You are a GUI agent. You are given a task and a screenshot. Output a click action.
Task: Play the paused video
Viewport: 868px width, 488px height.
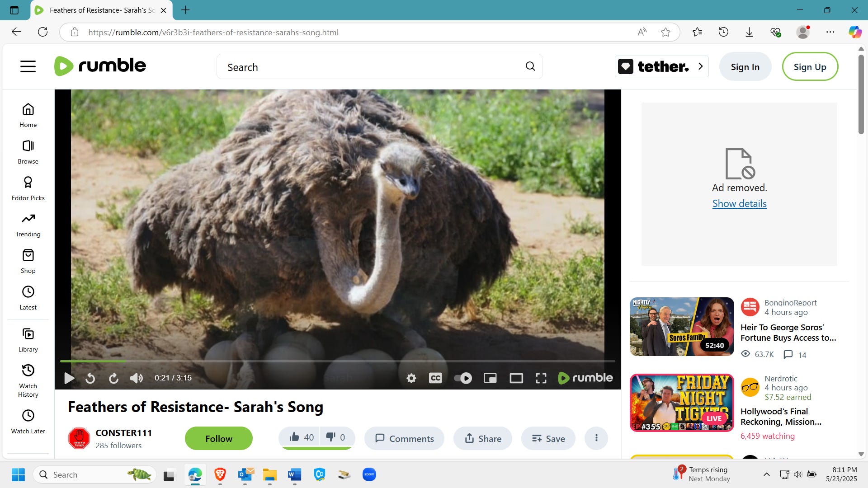69,378
